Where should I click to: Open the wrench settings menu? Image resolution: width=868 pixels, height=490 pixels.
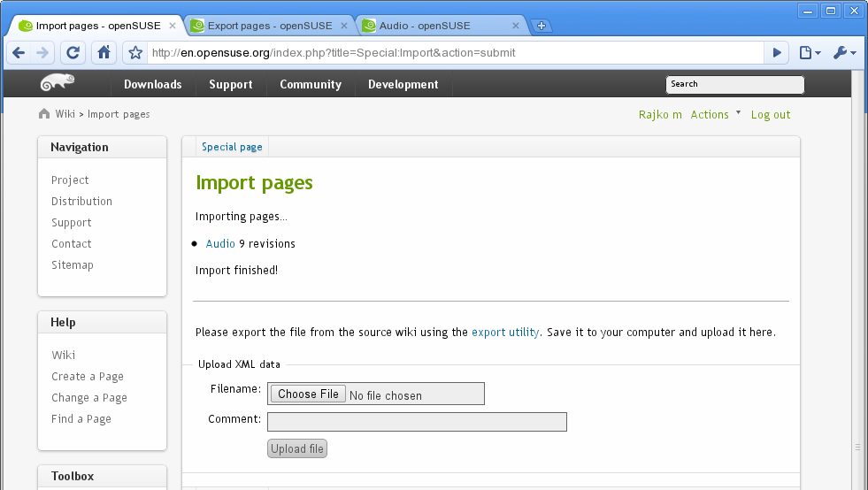pos(844,53)
